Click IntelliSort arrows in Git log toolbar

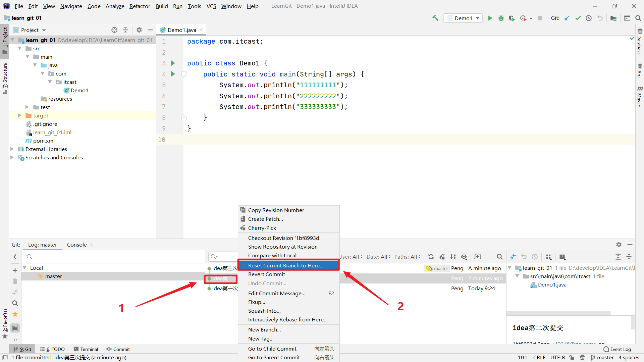click(453, 257)
